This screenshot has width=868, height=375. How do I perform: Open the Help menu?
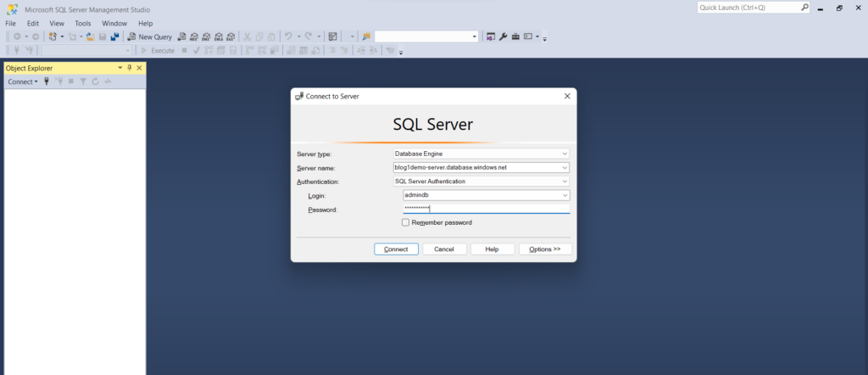146,23
